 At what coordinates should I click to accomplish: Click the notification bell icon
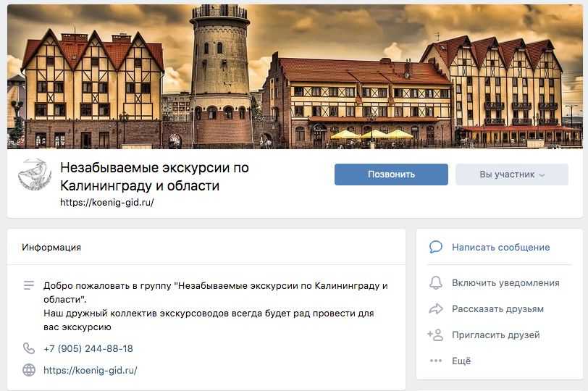pyautogui.click(x=435, y=282)
